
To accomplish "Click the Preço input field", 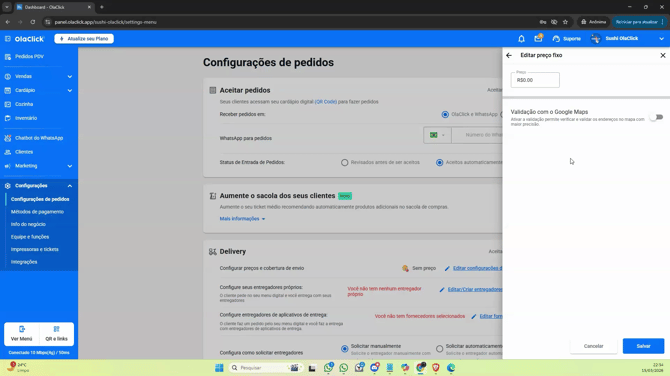I will pyautogui.click(x=535, y=80).
